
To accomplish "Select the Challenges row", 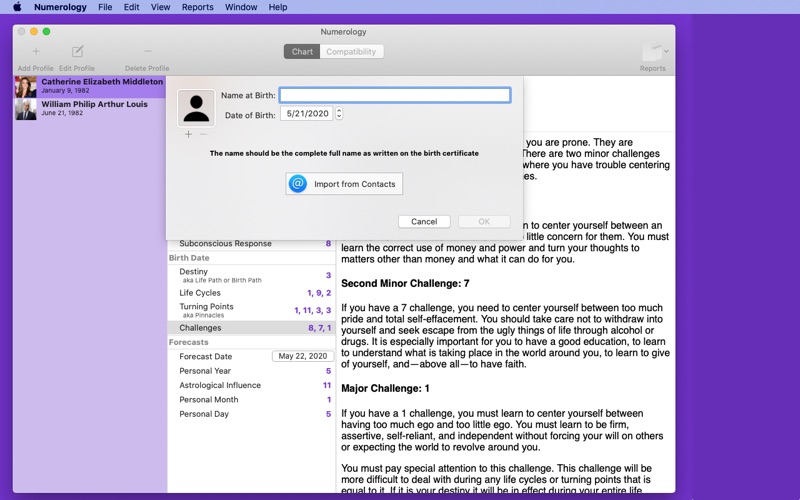I will [251, 328].
